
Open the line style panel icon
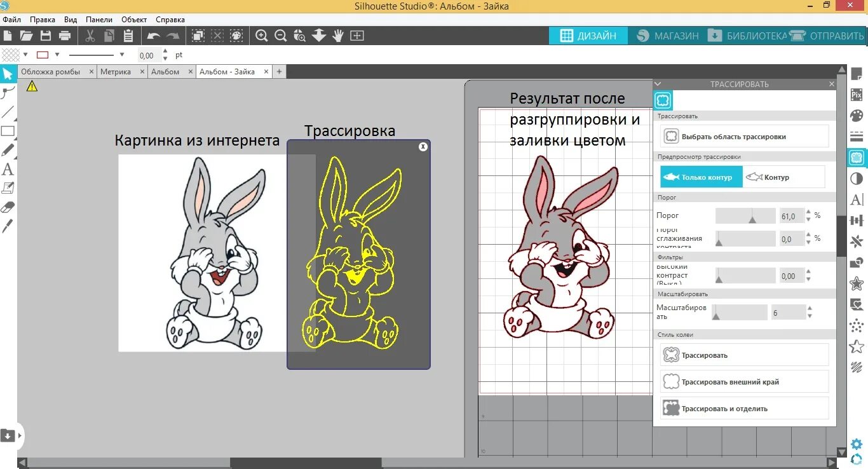857,137
